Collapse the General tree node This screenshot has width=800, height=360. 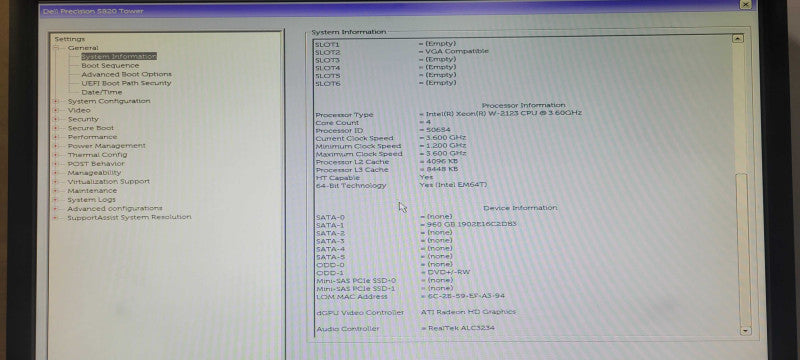(x=56, y=48)
